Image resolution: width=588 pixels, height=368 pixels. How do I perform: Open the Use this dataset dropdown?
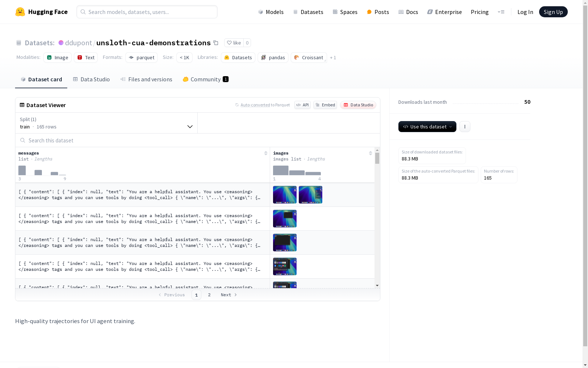[x=427, y=127]
